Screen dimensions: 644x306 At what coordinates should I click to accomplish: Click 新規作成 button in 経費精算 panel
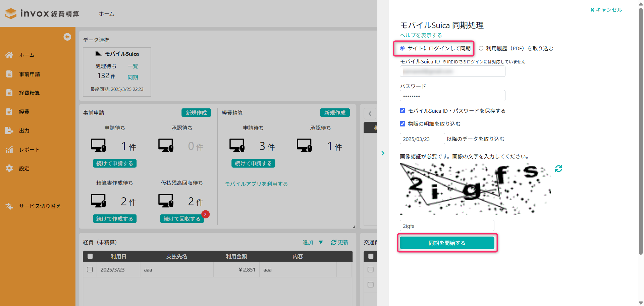coord(335,113)
